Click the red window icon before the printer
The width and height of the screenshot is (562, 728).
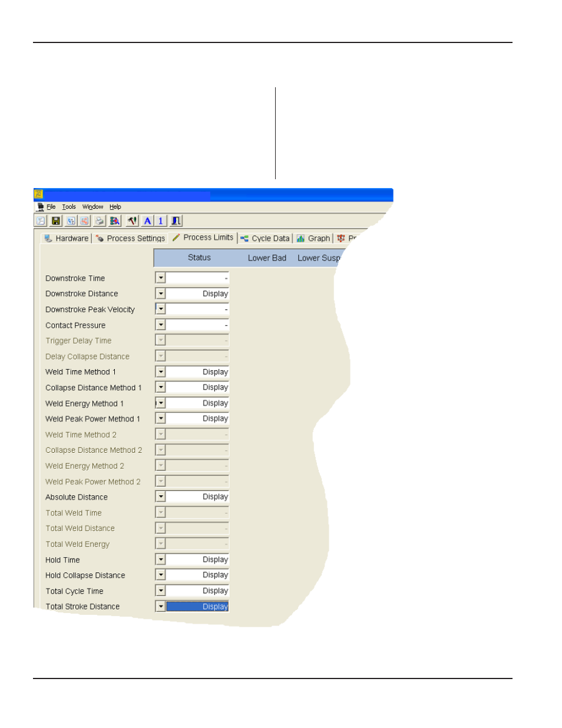click(x=84, y=221)
